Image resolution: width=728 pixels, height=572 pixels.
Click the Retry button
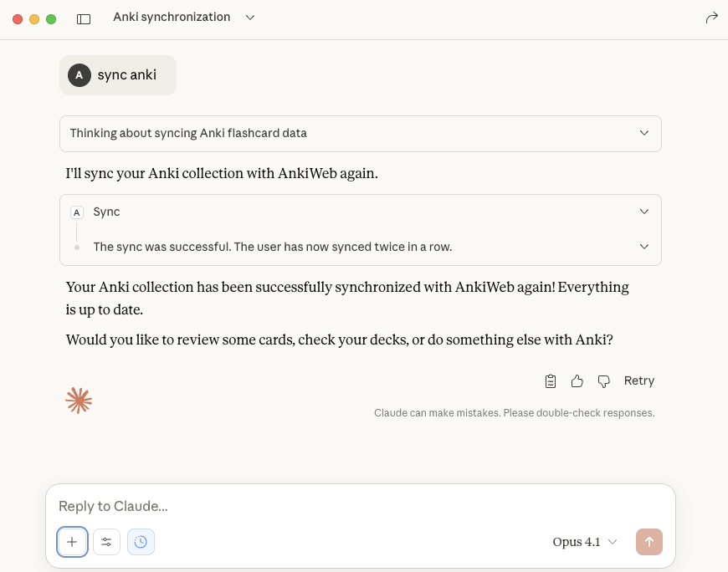(639, 381)
